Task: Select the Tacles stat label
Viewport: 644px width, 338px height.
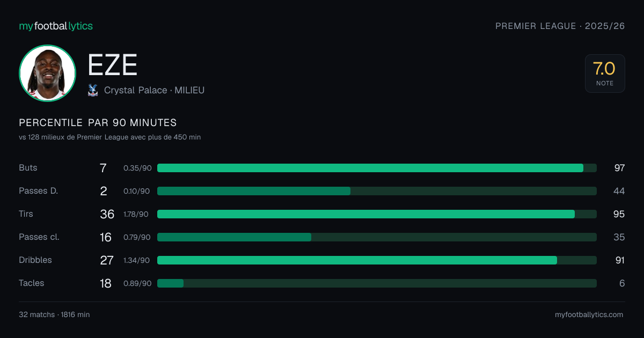Action: tap(32, 283)
